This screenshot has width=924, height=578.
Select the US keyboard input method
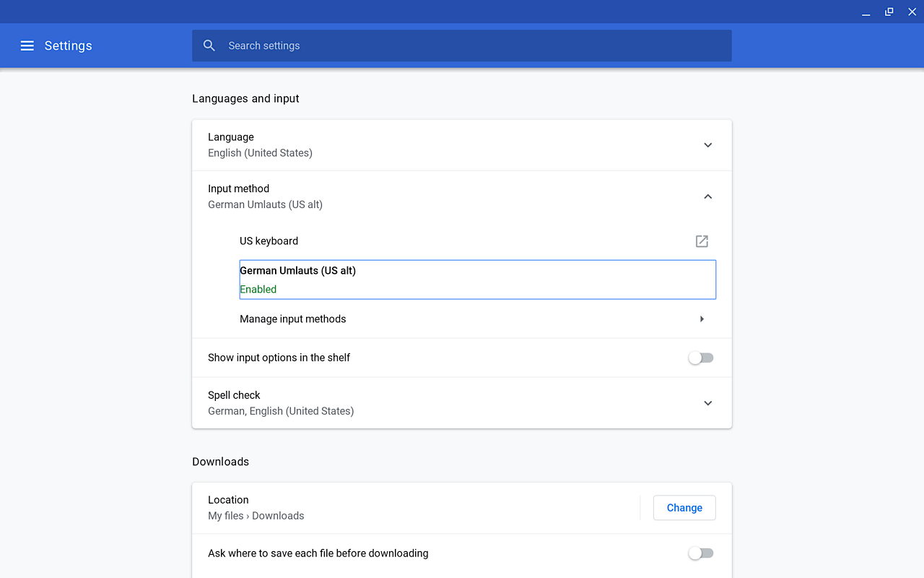pyautogui.click(x=269, y=241)
